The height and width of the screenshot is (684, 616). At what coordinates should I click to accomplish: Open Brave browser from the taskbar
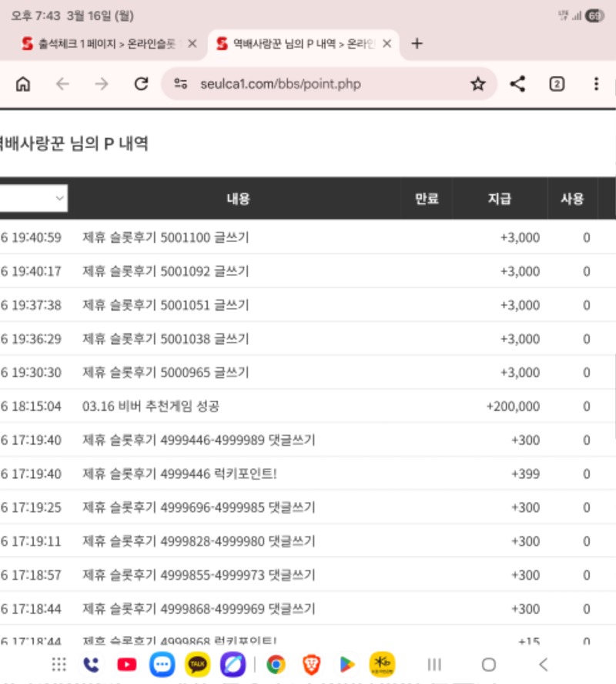pos(311,664)
